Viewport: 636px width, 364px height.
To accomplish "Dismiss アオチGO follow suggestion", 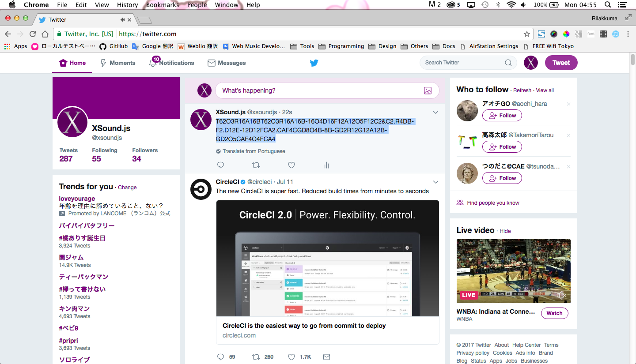I will (x=568, y=104).
